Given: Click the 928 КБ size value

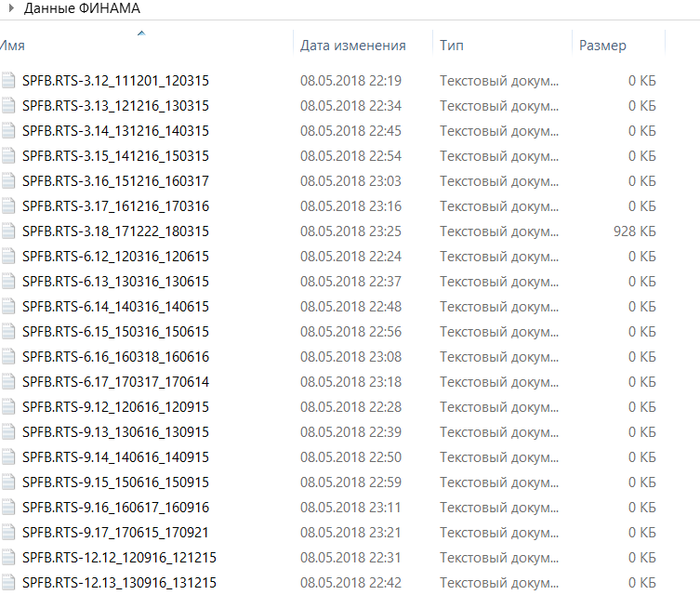Looking at the screenshot, I should [x=634, y=231].
